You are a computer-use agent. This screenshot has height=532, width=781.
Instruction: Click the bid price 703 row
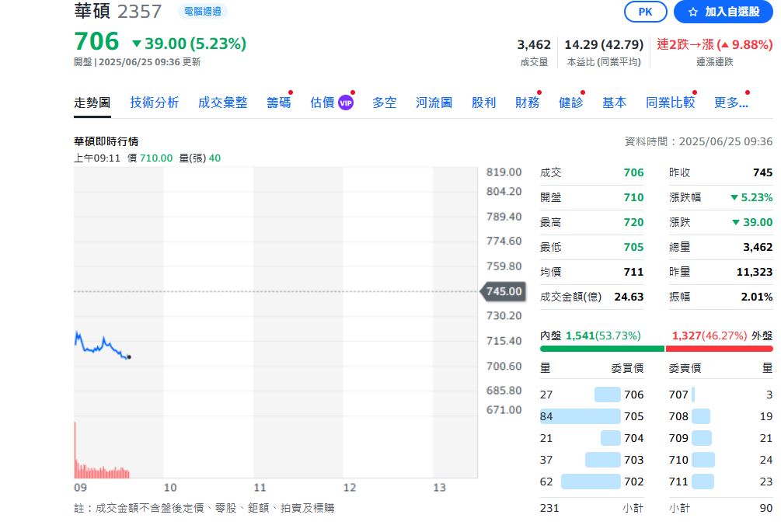pyautogui.click(x=591, y=460)
